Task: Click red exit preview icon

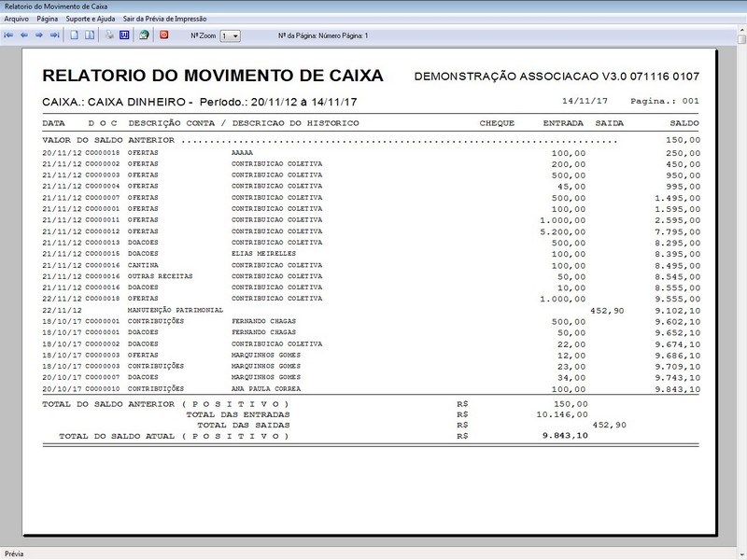Action: pyautogui.click(x=164, y=35)
